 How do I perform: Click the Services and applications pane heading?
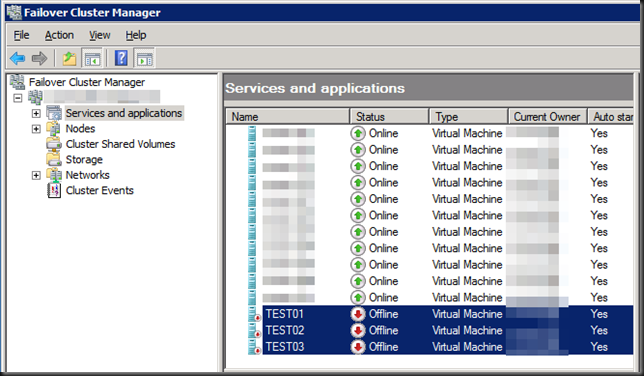(x=315, y=88)
